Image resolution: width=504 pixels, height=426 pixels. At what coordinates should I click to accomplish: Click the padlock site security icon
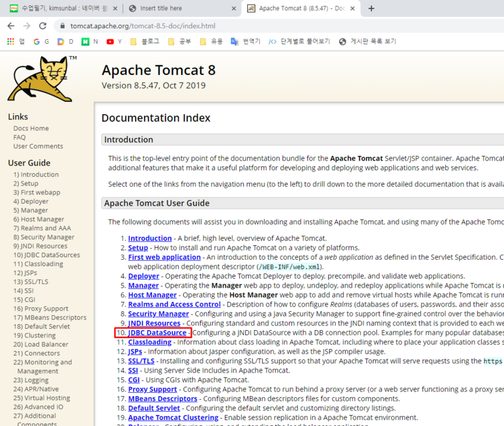click(x=63, y=26)
